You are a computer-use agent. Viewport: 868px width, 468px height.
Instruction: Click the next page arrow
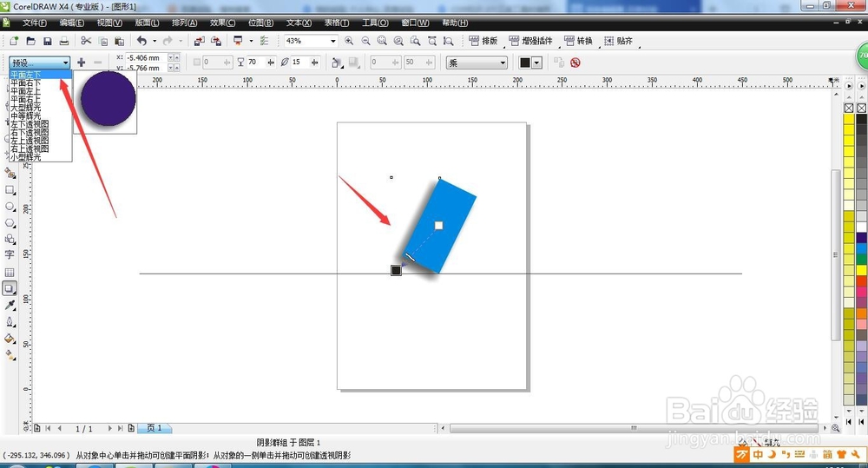pos(109,428)
